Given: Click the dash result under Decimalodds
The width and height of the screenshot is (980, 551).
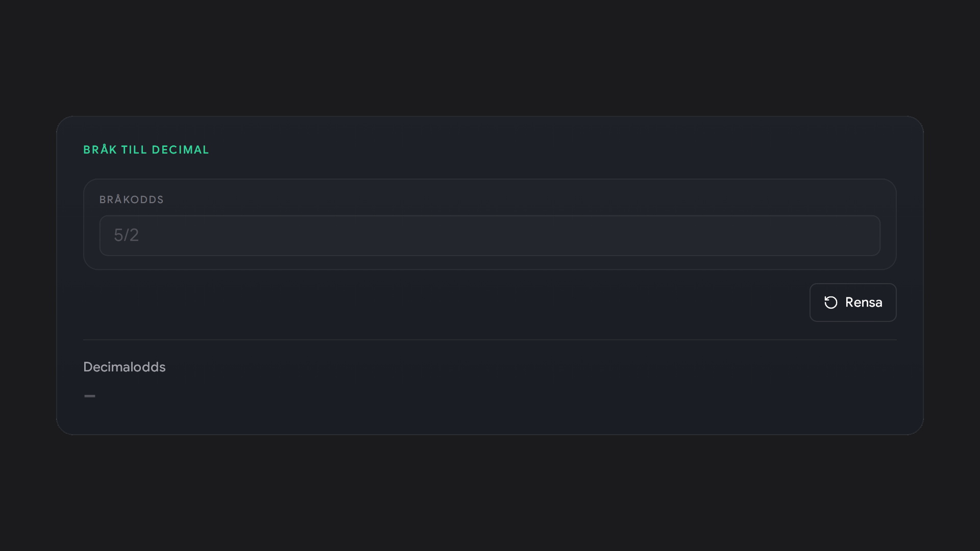Looking at the screenshot, I should pos(89,396).
